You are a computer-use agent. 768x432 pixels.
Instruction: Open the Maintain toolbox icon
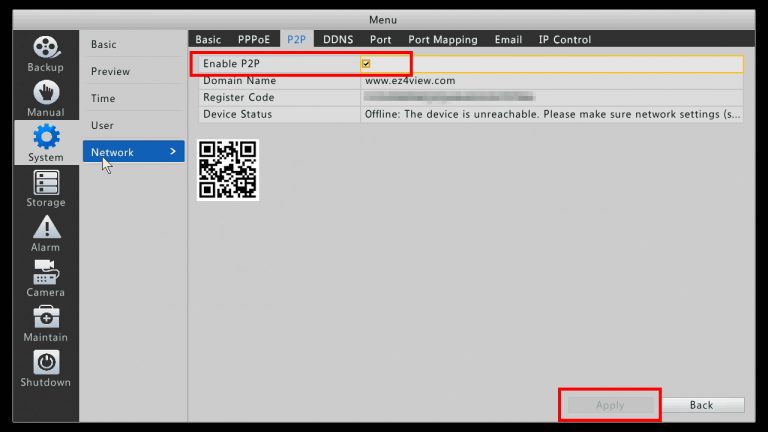46,317
